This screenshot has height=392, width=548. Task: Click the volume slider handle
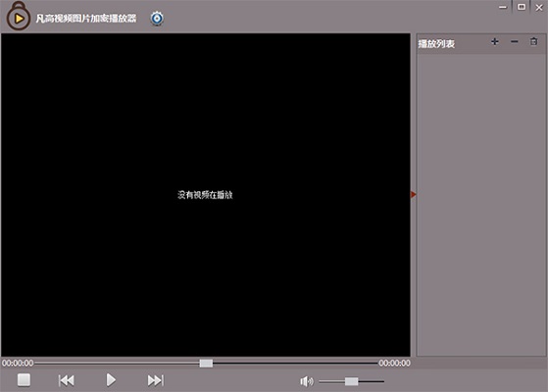point(351,381)
